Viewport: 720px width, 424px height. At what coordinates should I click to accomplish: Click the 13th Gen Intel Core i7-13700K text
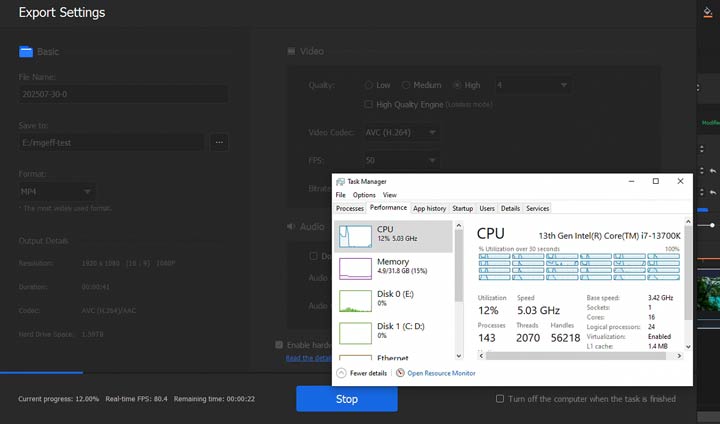point(609,236)
